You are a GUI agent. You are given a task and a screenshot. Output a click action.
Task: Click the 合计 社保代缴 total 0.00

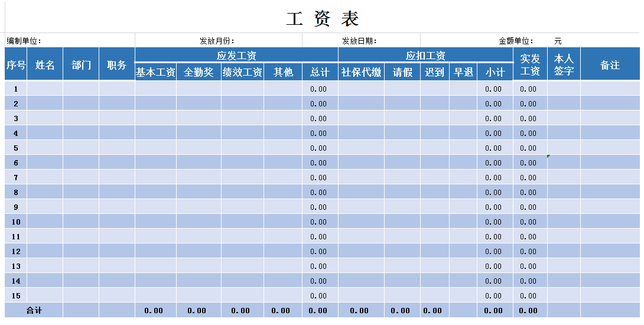click(x=362, y=311)
